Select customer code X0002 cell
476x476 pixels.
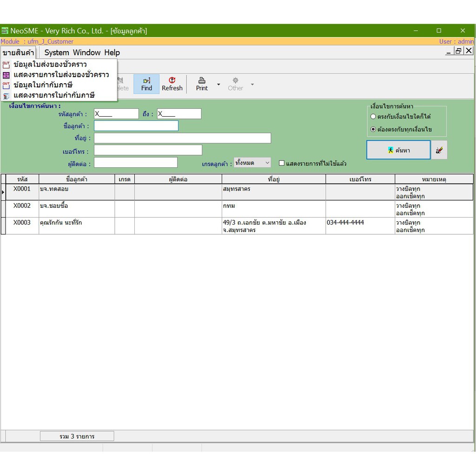tap(22, 209)
